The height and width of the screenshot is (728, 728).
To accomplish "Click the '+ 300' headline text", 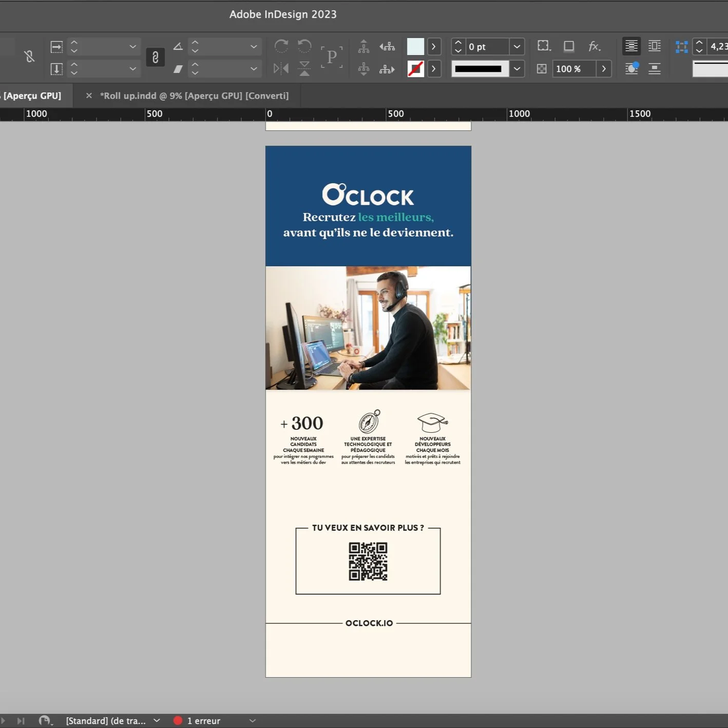I will (302, 423).
